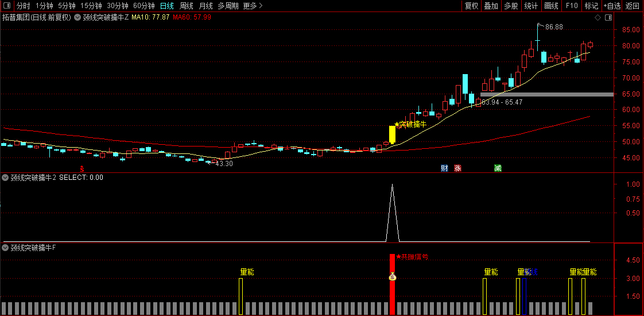The width and height of the screenshot is (644, 316).
Task: Click the ★共振信号 resonance label
Action: (412, 257)
